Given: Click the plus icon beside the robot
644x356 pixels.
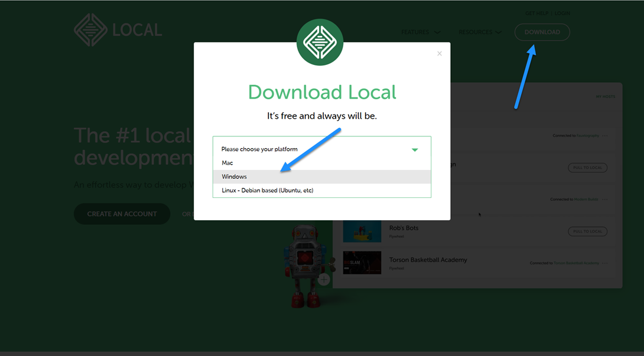Looking at the screenshot, I should pos(324,280).
